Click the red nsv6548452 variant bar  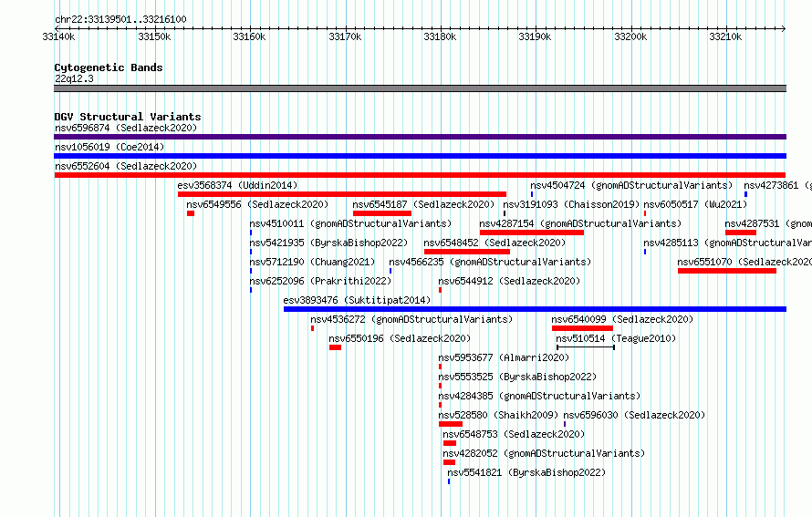[467, 252]
